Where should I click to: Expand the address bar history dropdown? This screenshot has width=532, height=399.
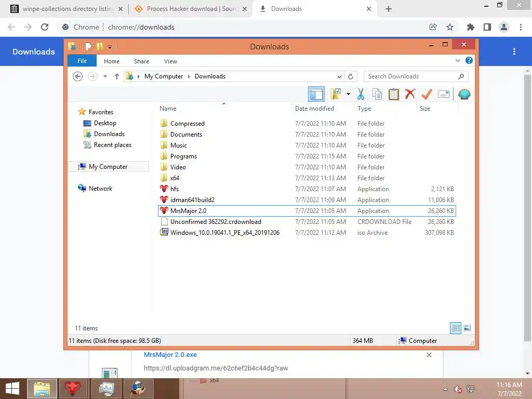click(339, 77)
